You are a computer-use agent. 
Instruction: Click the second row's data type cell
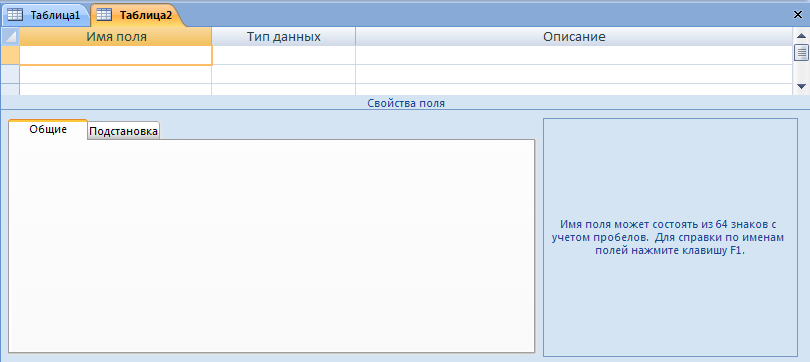click(x=284, y=74)
